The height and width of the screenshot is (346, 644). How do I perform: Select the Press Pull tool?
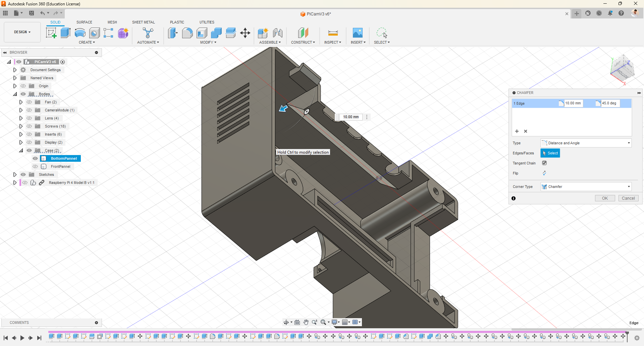pos(173,33)
